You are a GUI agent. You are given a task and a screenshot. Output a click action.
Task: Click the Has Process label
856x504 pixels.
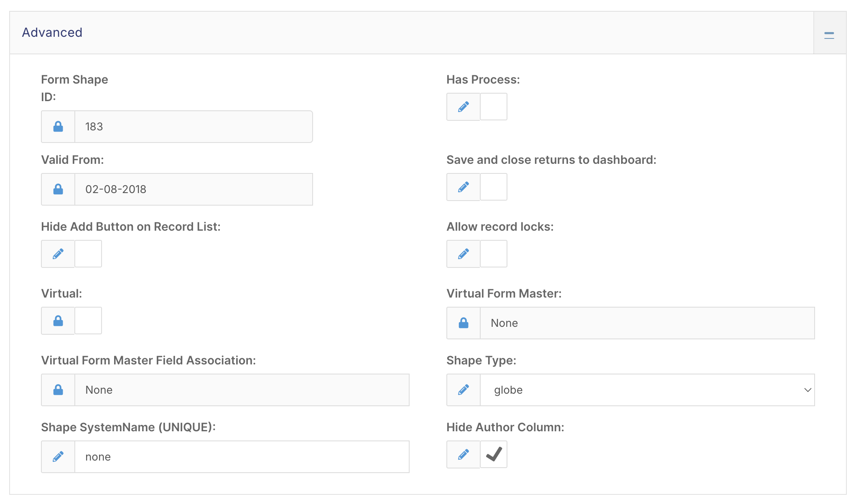pos(483,79)
